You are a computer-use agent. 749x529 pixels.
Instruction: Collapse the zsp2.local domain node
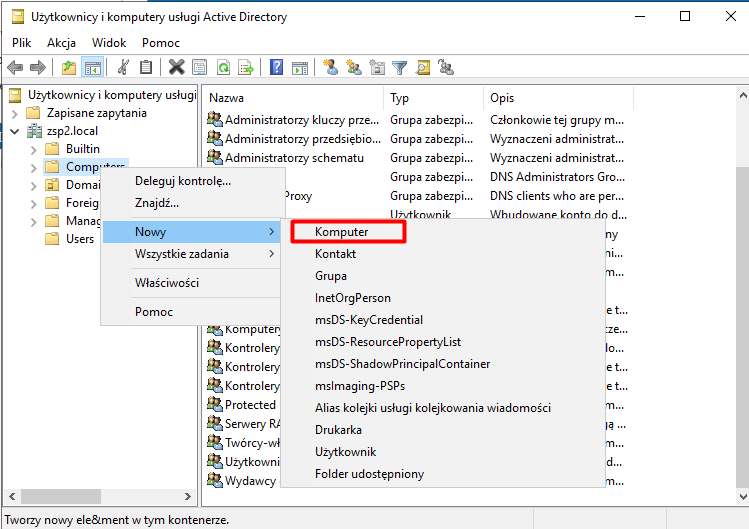(x=15, y=131)
